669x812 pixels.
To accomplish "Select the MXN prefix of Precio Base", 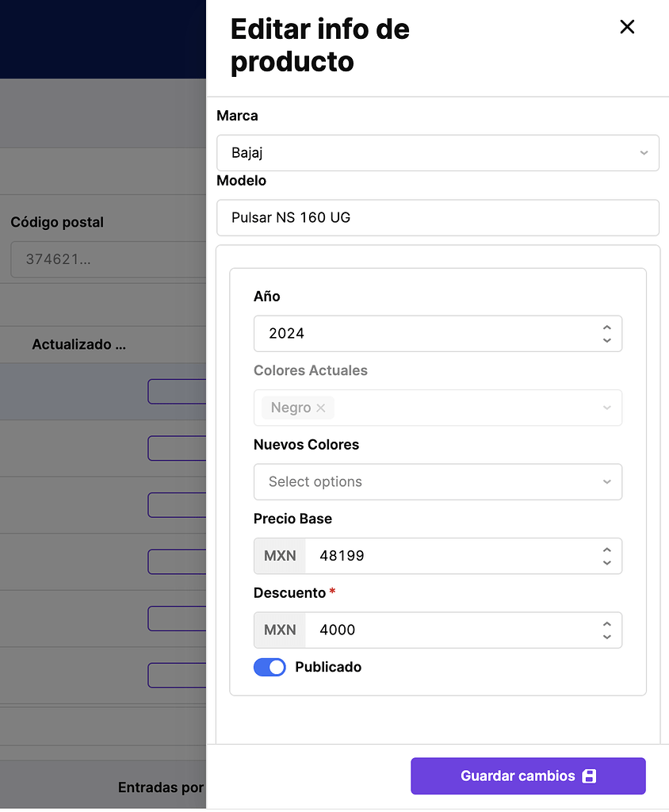I will [280, 556].
